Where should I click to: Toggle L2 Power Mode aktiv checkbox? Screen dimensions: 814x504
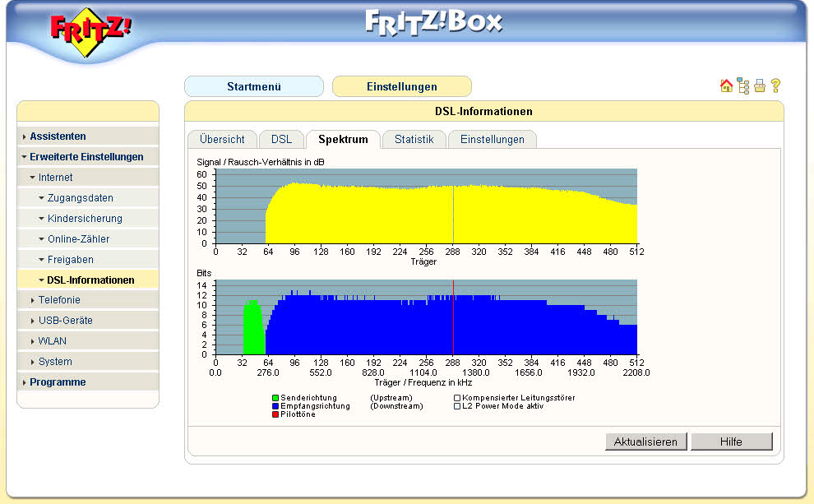tap(457, 406)
